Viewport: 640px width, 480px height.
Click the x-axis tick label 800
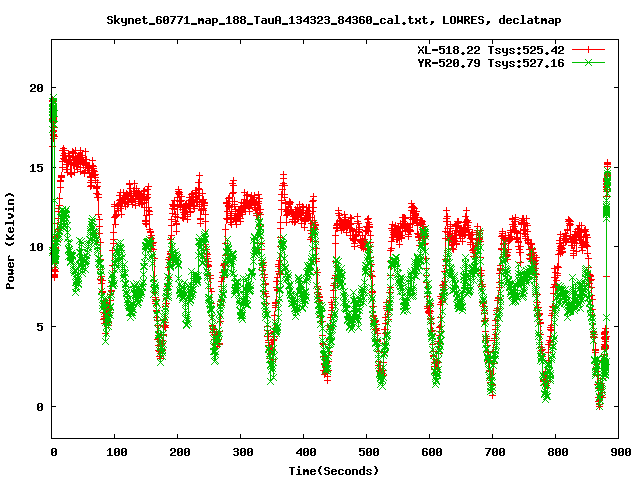558,452
